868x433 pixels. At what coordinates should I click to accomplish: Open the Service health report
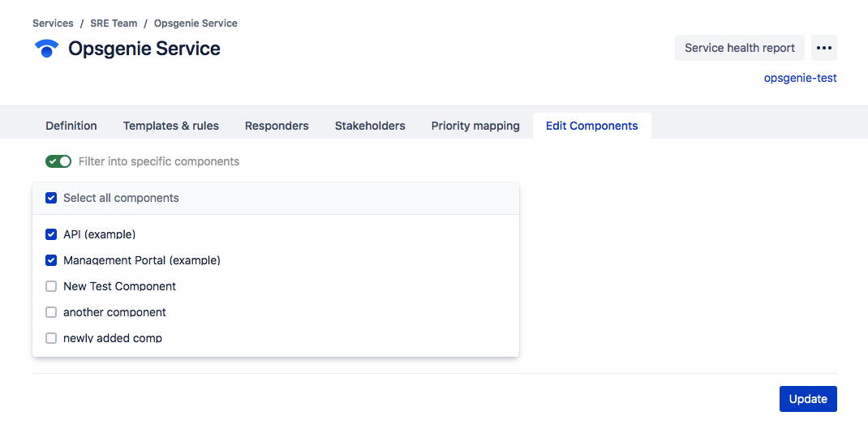pos(740,48)
